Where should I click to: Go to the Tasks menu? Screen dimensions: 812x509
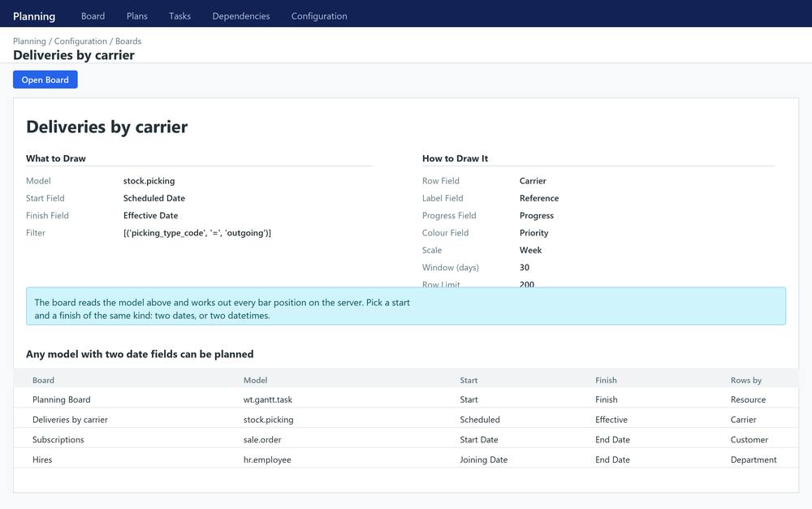[x=179, y=16]
